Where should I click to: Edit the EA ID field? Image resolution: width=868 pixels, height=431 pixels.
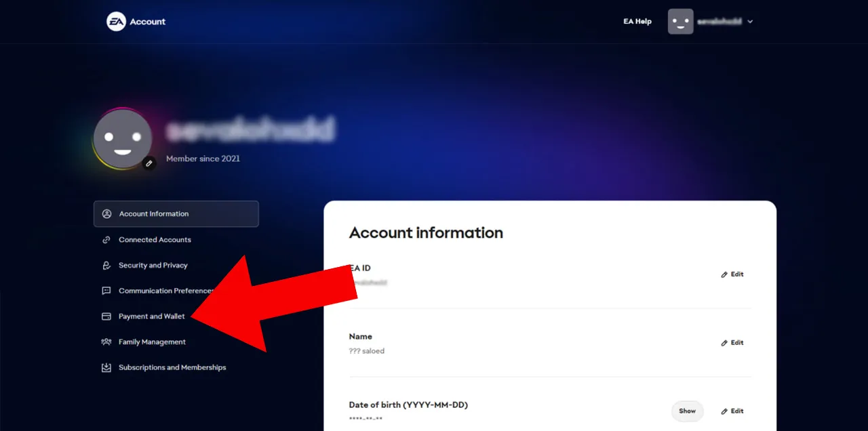[x=732, y=274]
